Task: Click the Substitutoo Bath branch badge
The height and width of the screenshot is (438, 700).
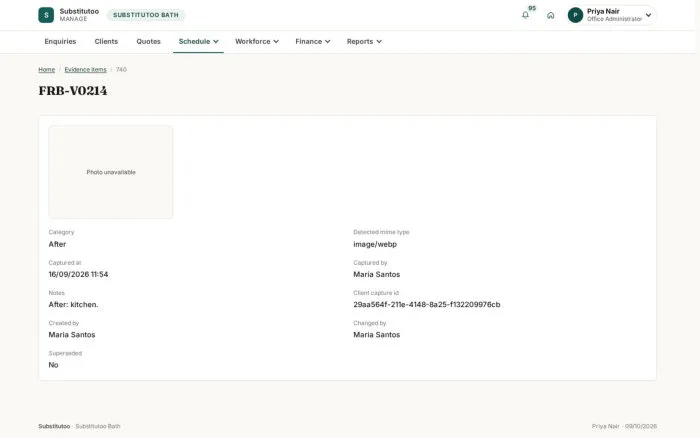Action: [x=146, y=15]
